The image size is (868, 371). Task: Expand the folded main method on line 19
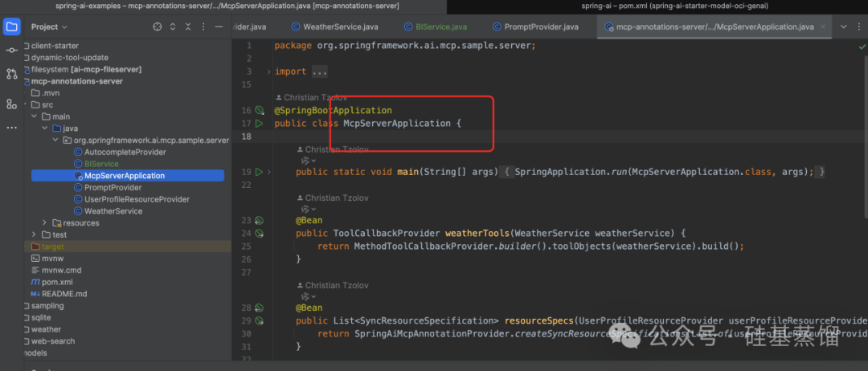(269, 172)
